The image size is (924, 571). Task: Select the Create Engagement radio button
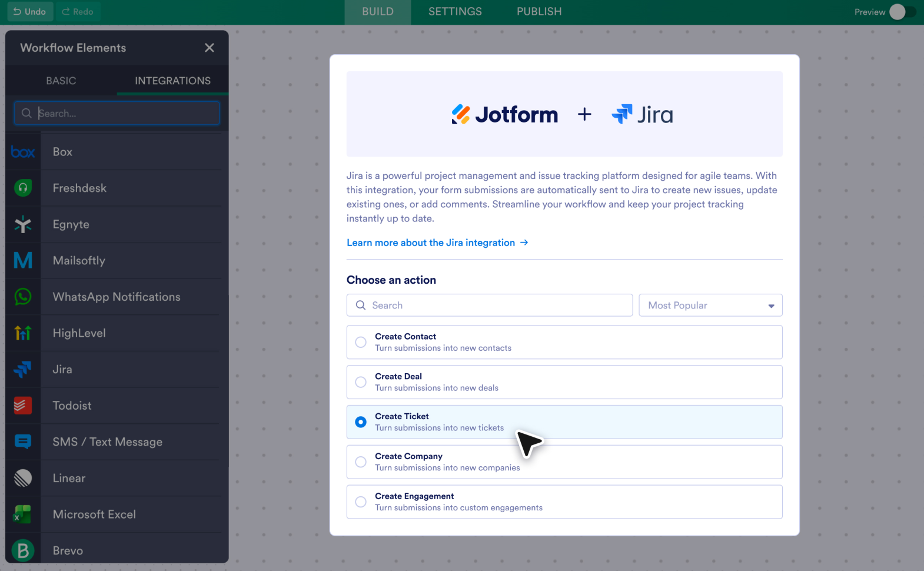coord(361,502)
